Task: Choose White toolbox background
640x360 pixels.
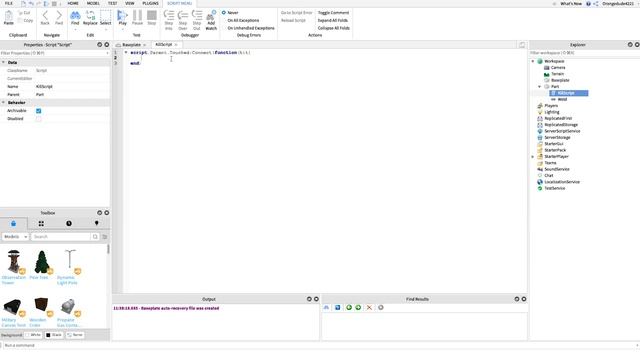Action: 33,335
